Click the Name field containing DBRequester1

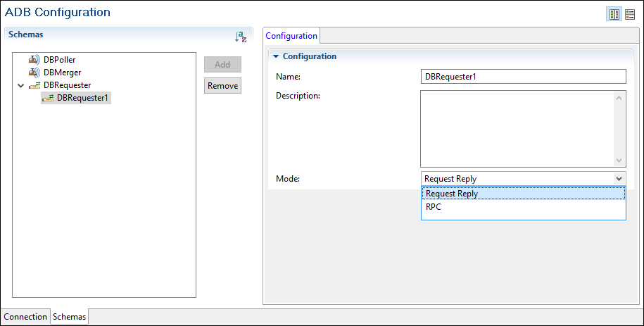(x=523, y=77)
